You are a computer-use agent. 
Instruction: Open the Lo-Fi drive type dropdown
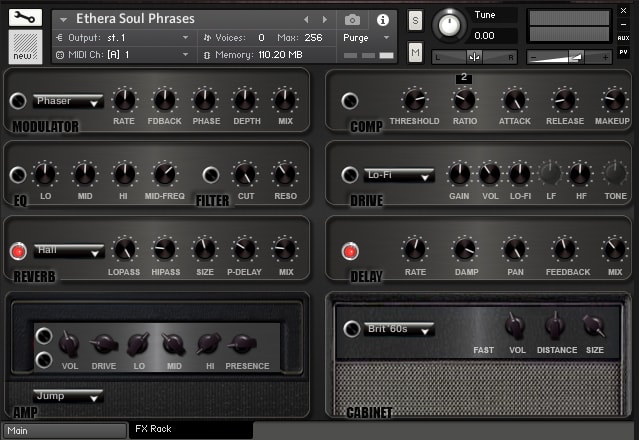tap(399, 175)
